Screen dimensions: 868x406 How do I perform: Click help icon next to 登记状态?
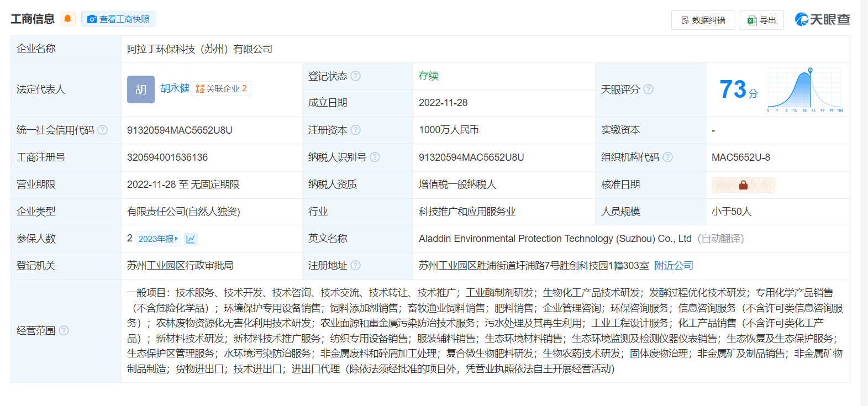click(356, 76)
